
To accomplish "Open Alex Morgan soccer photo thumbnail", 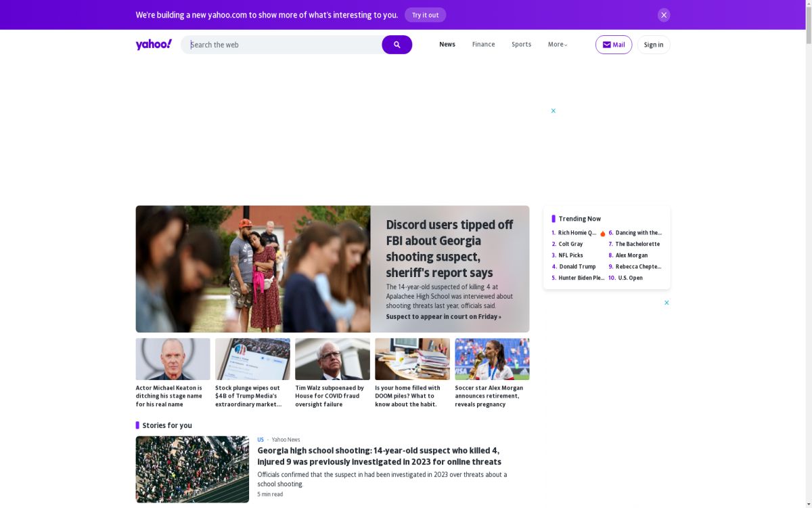I will 492,359.
